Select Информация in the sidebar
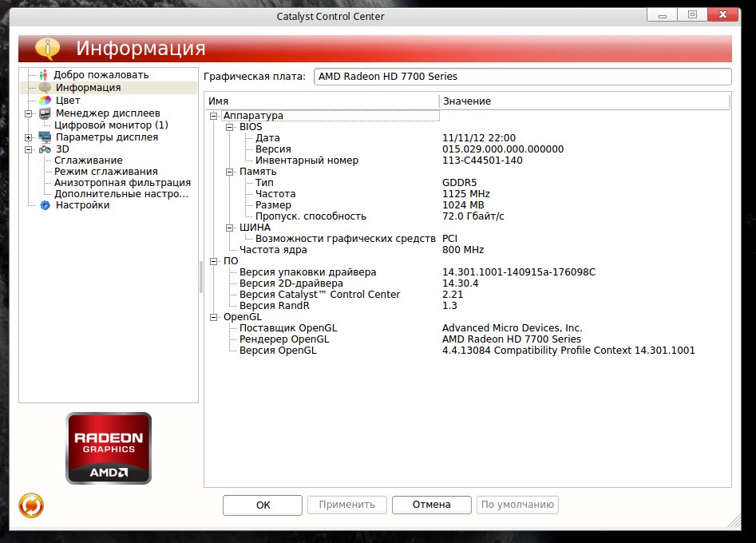 coord(89,88)
